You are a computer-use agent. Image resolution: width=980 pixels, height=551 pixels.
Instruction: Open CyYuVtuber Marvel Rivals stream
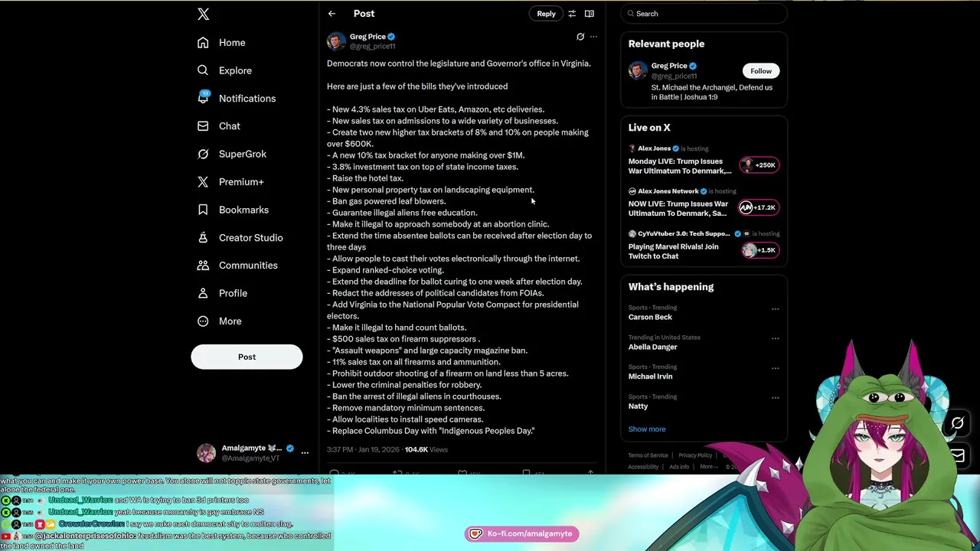point(674,252)
